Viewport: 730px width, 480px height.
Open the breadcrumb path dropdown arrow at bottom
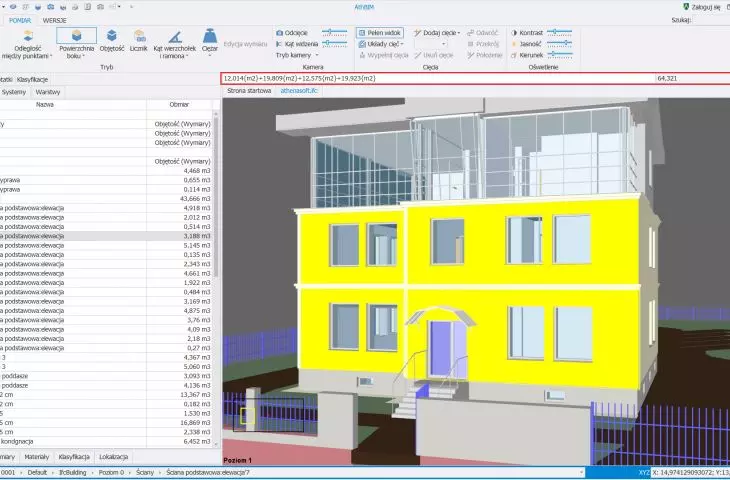pyautogui.click(x=581, y=473)
